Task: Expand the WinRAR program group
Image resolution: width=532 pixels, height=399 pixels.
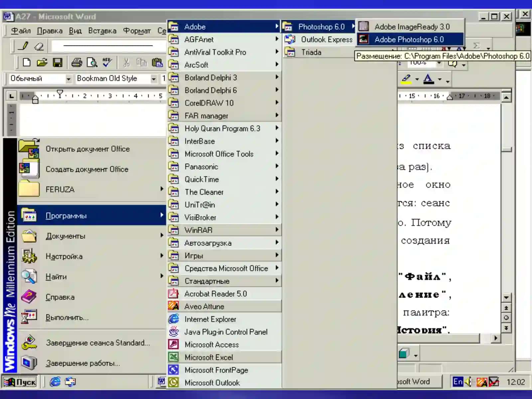Action: 224,230
